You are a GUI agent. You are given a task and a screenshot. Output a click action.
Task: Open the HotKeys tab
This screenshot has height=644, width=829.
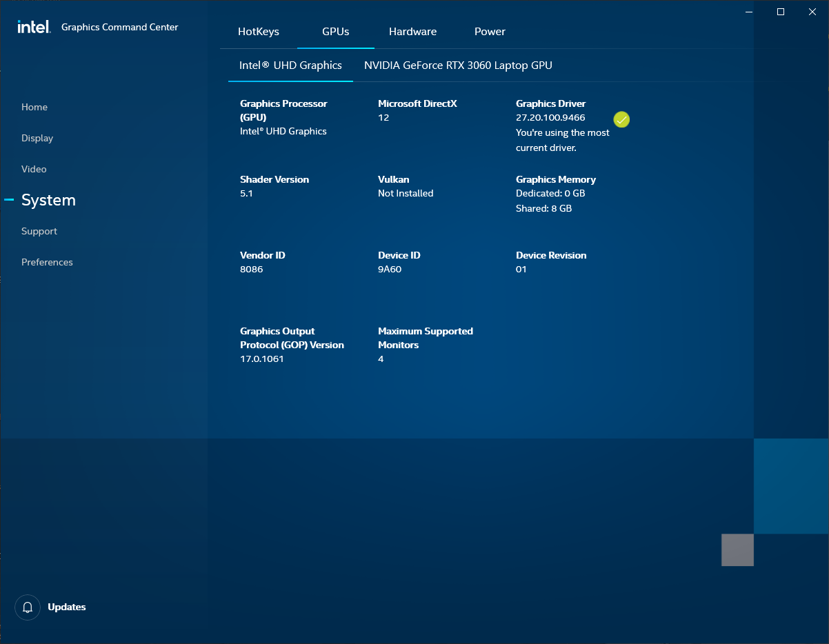(259, 32)
